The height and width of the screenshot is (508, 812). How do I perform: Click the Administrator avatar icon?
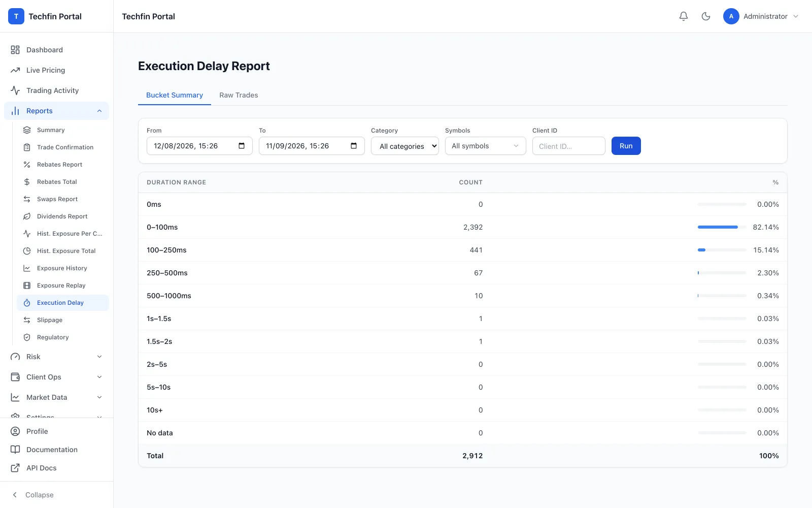click(x=731, y=16)
